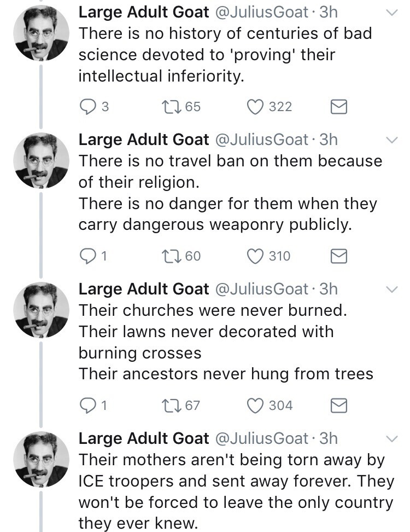Reply to the 'churches never burned' tweet
Image resolution: width=410 pixels, height=532 pixels.
[89, 406]
